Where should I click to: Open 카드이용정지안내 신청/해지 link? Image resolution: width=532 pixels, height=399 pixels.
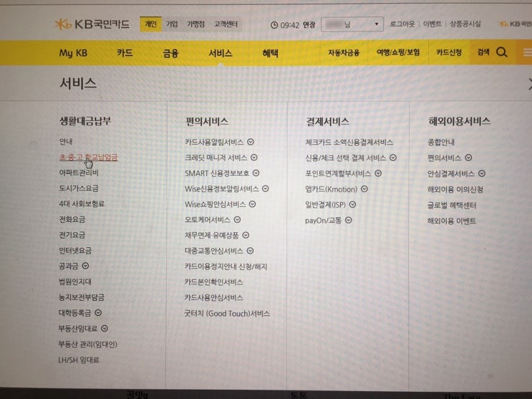[x=226, y=266]
